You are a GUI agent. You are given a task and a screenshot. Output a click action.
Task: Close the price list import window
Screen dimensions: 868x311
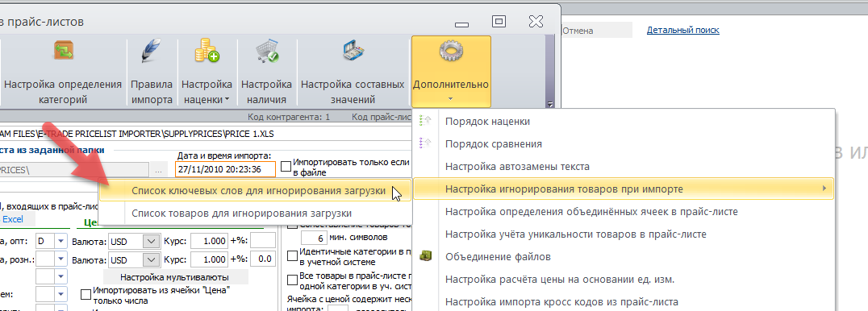(536, 22)
